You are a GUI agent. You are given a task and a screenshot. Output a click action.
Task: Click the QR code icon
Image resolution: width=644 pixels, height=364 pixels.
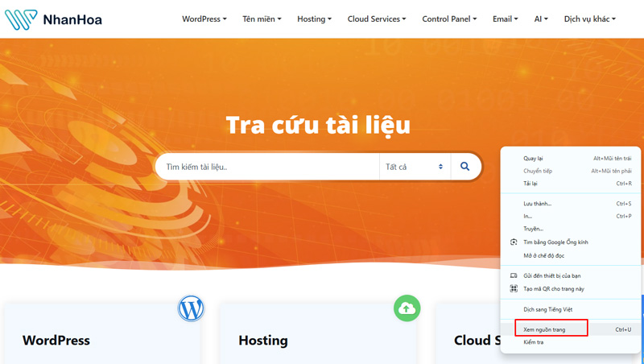click(x=514, y=288)
